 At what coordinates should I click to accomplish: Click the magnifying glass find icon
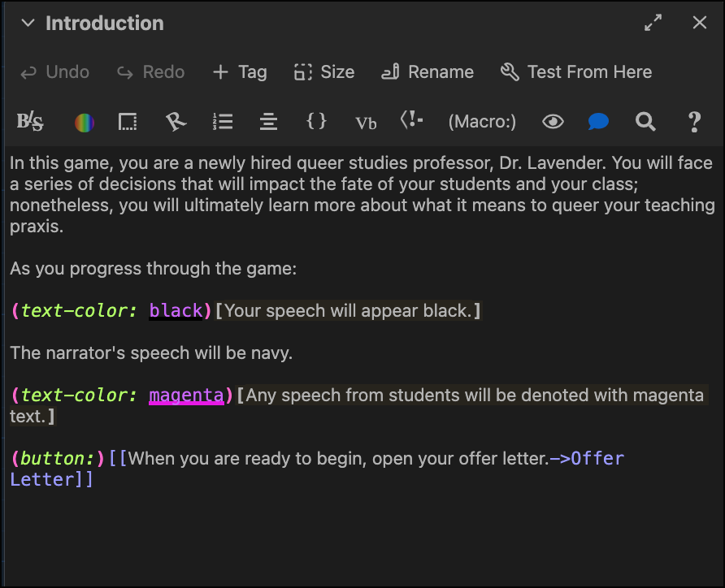click(645, 122)
